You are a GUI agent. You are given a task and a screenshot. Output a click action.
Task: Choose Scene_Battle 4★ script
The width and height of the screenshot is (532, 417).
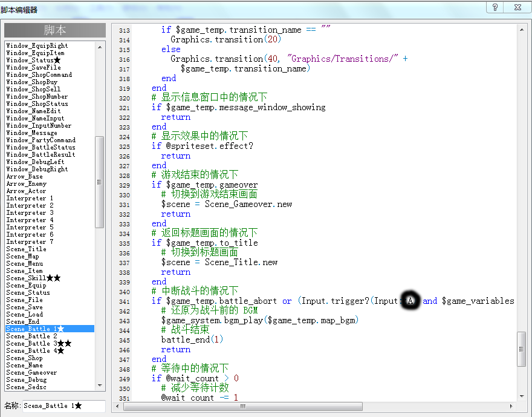pos(35,351)
